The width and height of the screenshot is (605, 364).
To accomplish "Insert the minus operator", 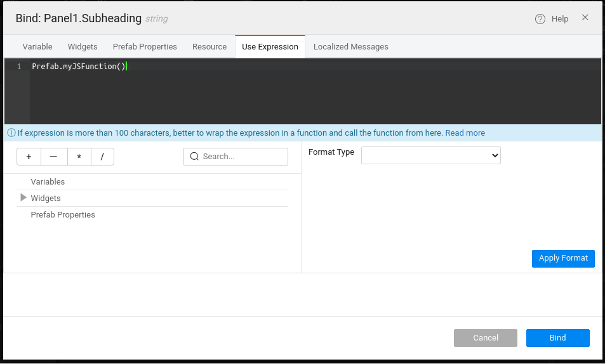I will [x=53, y=157].
